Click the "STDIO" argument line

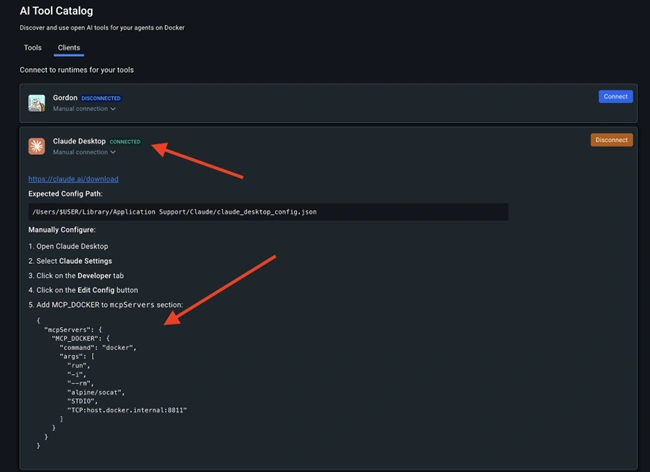tap(82, 401)
